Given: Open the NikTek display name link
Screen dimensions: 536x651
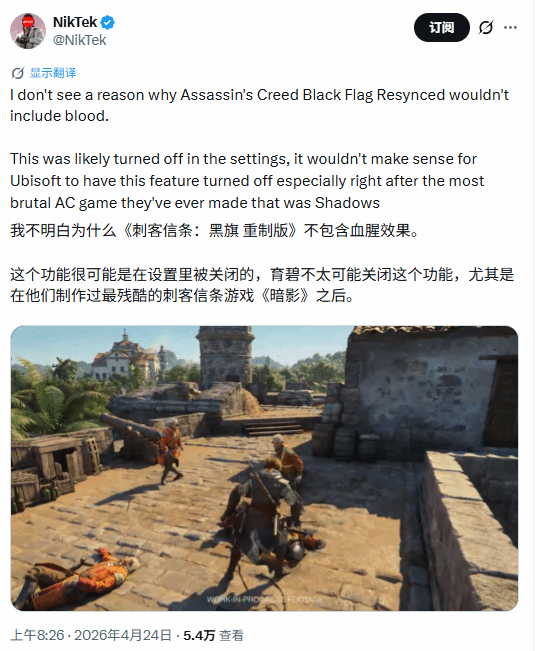Looking at the screenshot, I should pyautogui.click(x=75, y=22).
